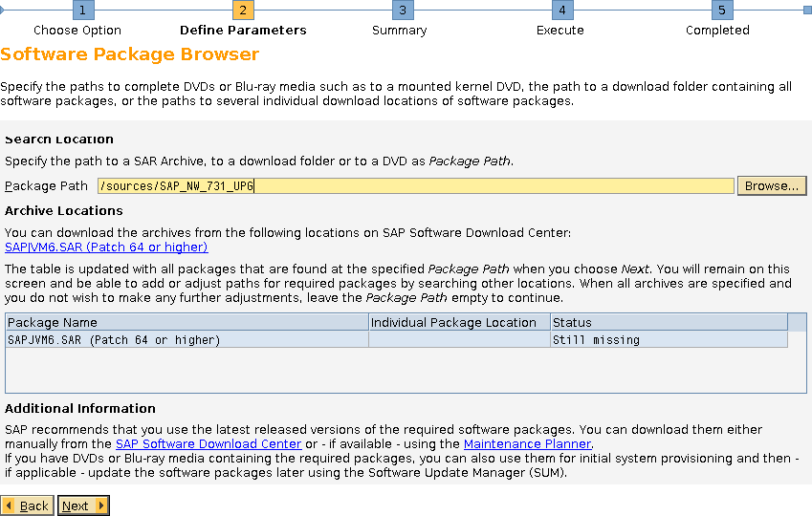Click the 'Execute' step label
812x516 pixels.
tap(560, 30)
